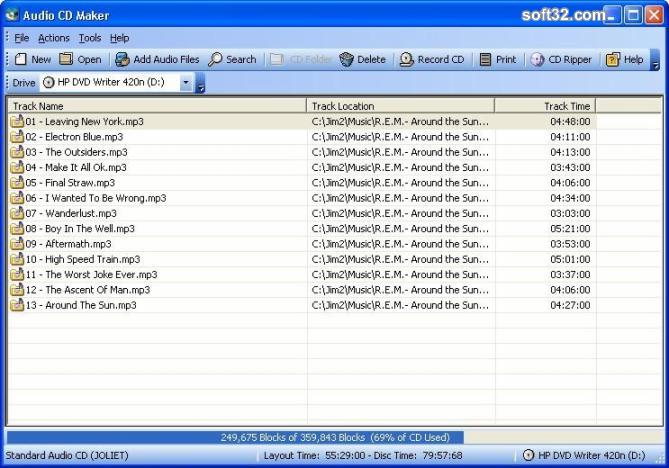Image resolution: width=669 pixels, height=468 pixels.
Task: Sort by the Track Name column header
Action: tap(157, 106)
